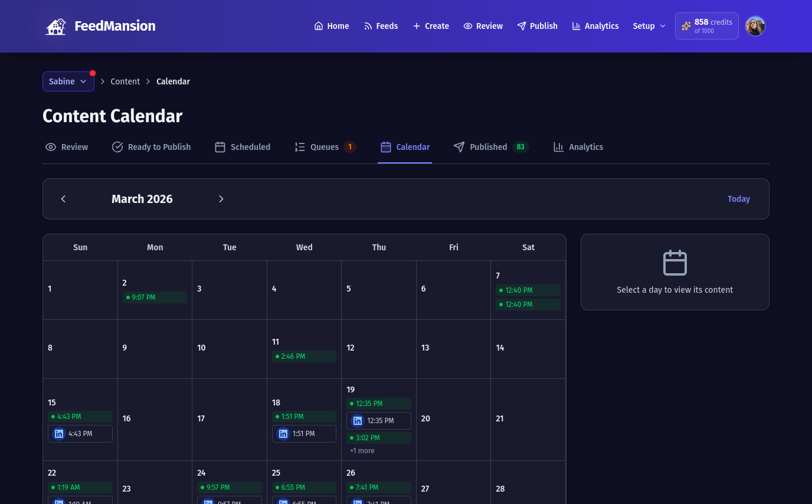Viewport: 812px width, 504px height.
Task: Open green 9:57 PM entry on March 24
Action: (230, 487)
